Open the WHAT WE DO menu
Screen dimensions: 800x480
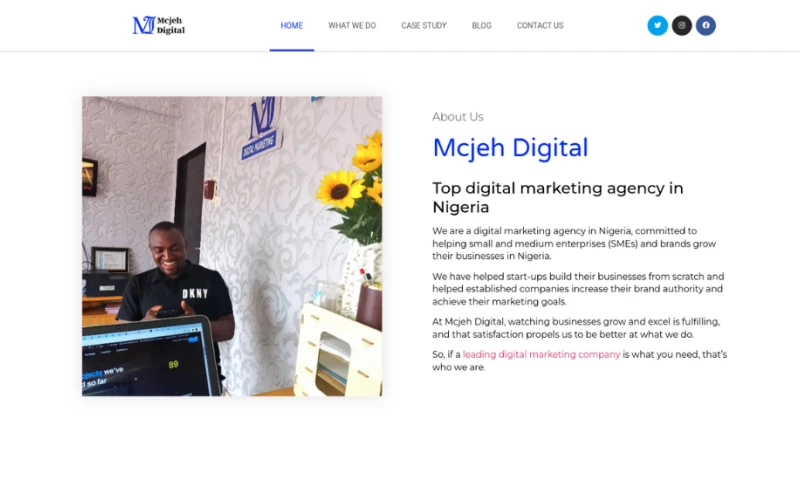[352, 26]
